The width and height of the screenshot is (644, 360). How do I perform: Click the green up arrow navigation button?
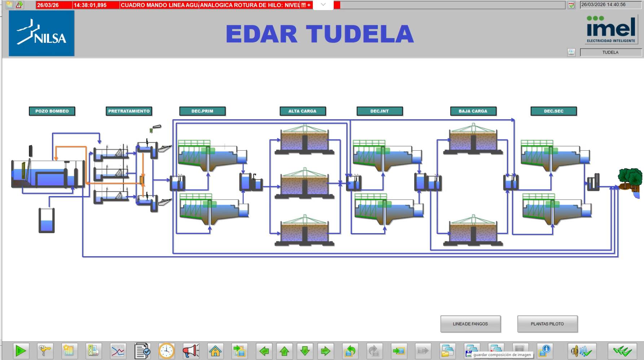pyautogui.click(x=284, y=350)
